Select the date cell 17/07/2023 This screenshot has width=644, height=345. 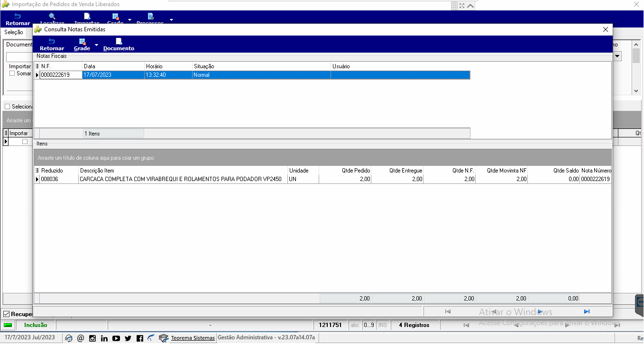pos(113,75)
